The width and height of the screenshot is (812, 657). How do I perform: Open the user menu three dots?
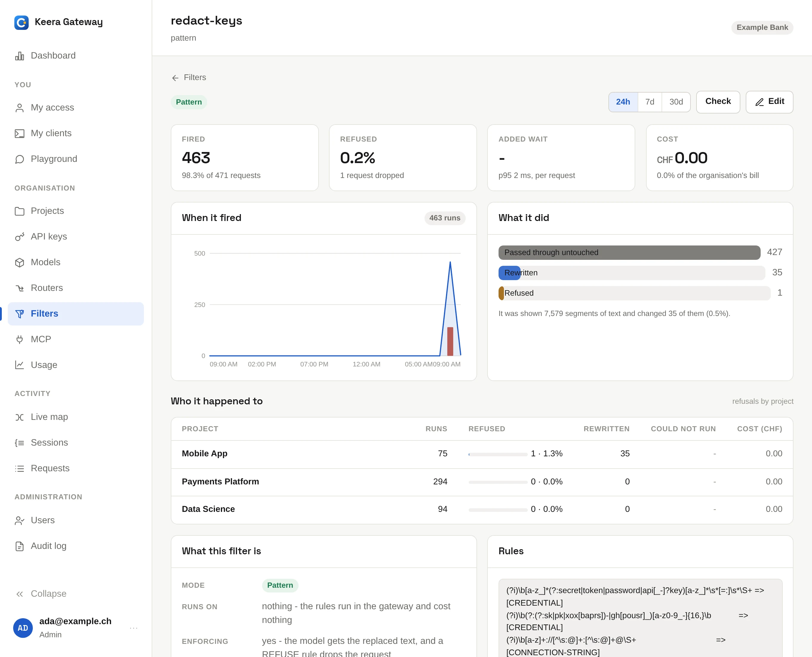tap(133, 628)
